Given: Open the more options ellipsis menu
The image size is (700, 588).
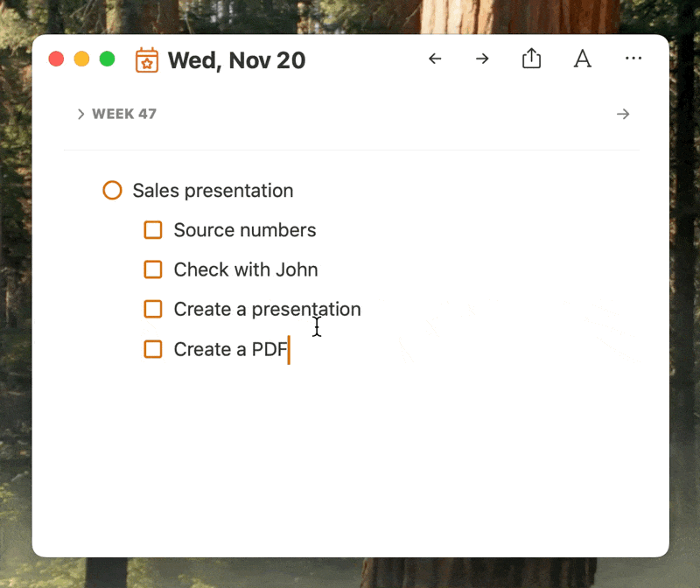Looking at the screenshot, I should coord(633,59).
